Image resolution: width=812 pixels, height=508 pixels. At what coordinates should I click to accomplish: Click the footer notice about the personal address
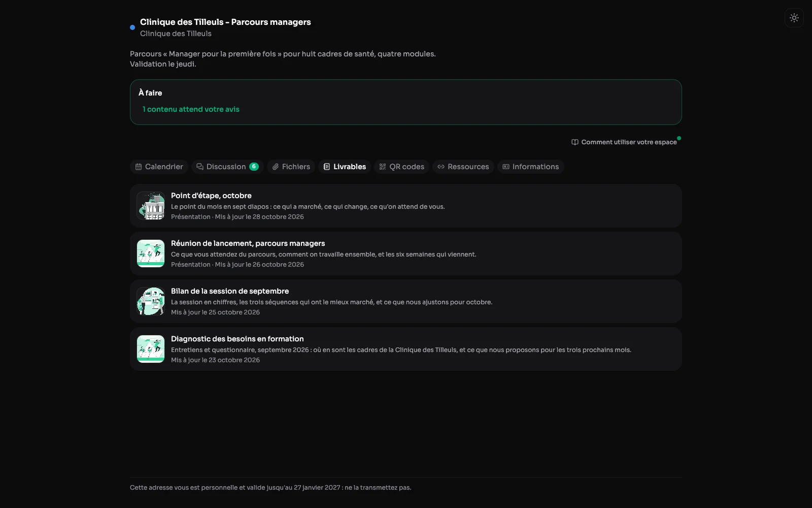pyautogui.click(x=270, y=488)
